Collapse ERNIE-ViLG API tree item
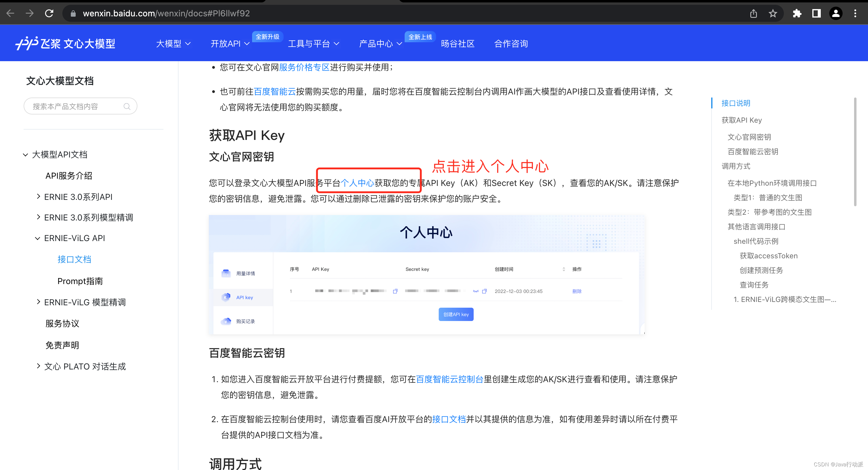868x470 pixels. point(38,238)
